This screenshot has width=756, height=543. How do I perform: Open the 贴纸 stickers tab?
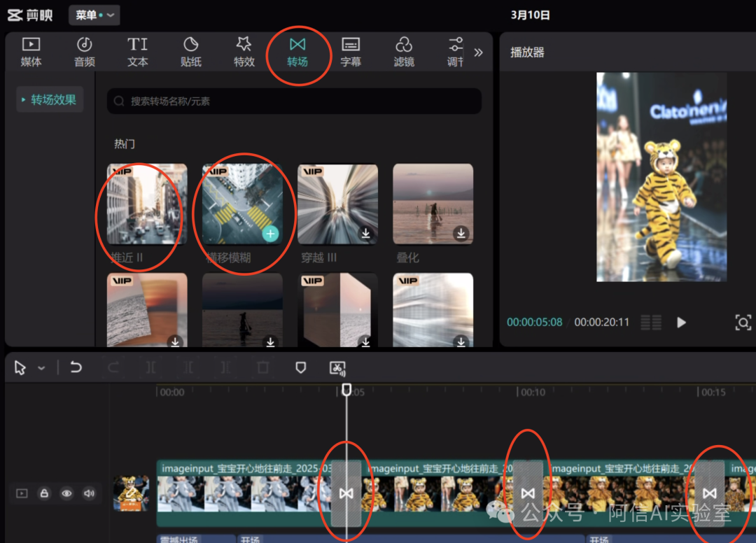click(191, 52)
